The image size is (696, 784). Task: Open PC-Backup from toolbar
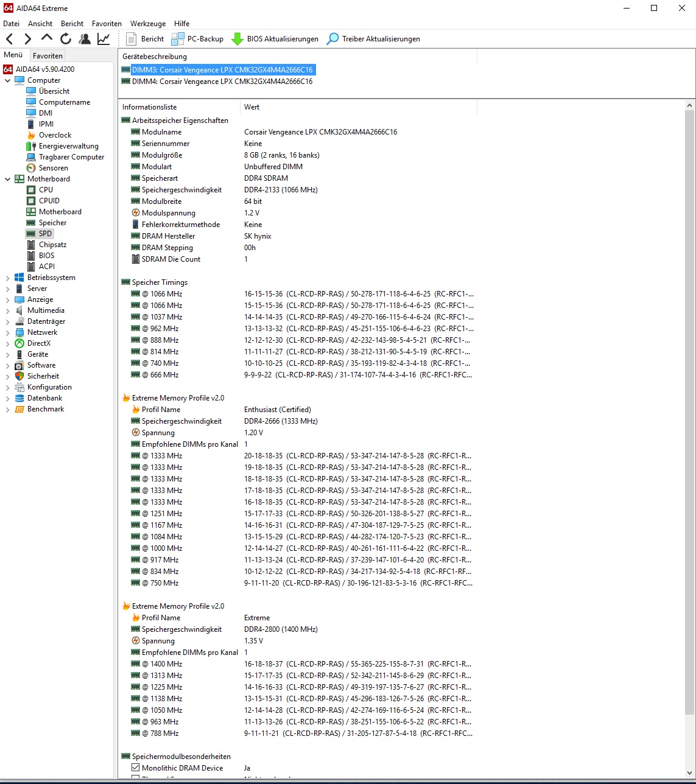(197, 39)
